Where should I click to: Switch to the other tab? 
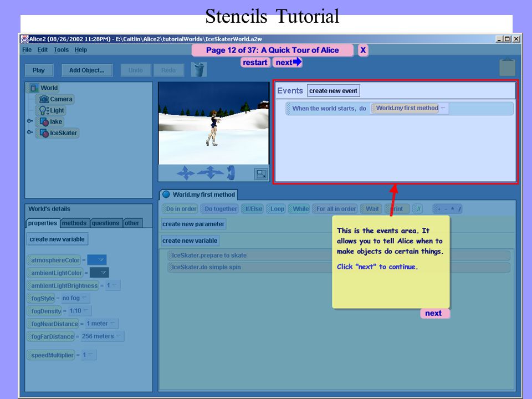(x=132, y=223)
